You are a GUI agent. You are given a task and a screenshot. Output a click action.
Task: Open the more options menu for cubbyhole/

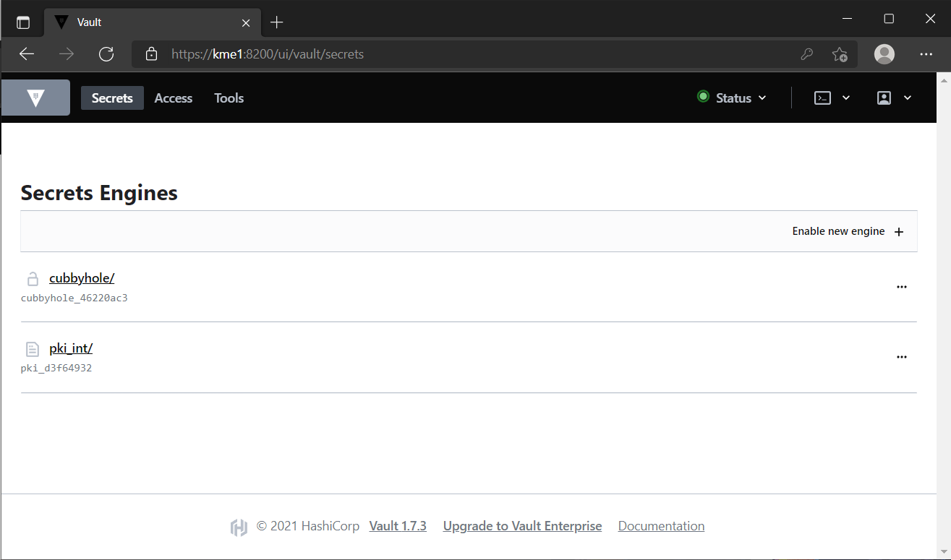[902, 287]
